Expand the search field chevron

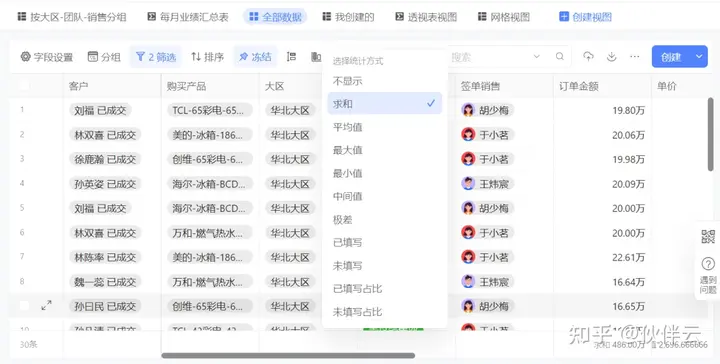(x=536, y=56)
